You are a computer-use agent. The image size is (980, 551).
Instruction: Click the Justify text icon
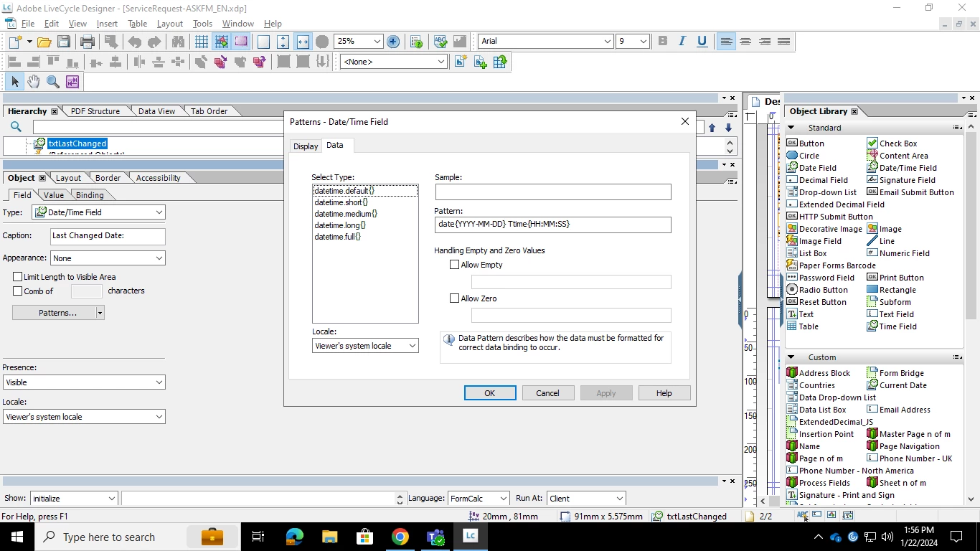(x=784, y=41)
